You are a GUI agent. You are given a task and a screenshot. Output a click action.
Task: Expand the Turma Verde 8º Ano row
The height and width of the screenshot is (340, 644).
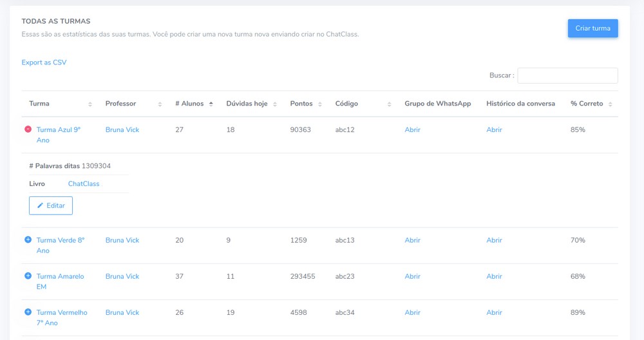[x=28, y=240]
